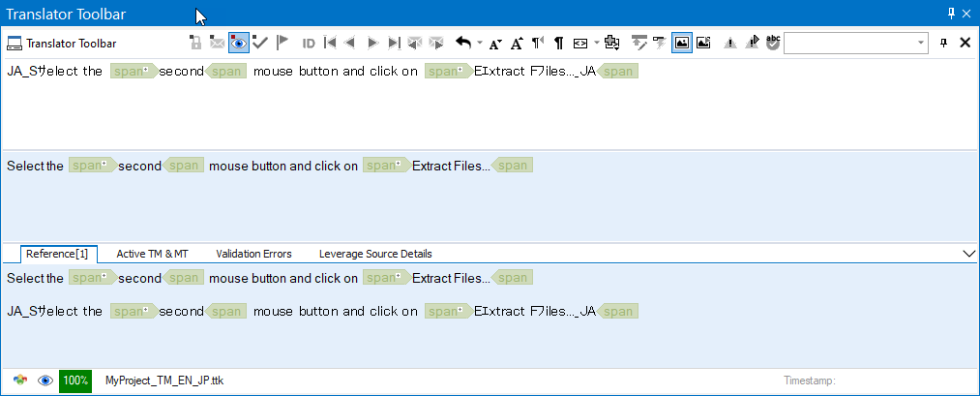Click the first span tag in the top segment
This screenshot has height=396, width=980.
pos(133,71)
